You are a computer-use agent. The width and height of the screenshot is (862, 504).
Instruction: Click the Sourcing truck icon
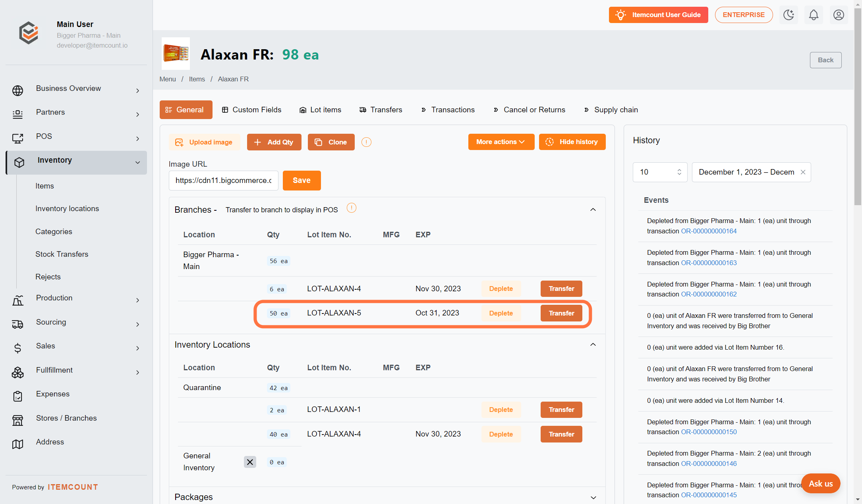pos(18,324)
